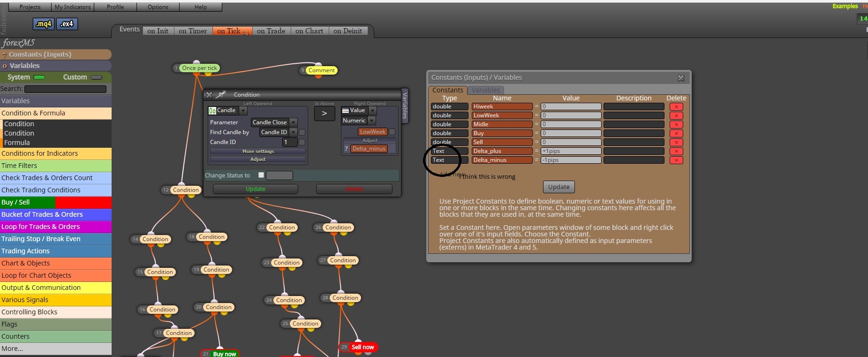The image size is (868, 357).
Task: Delete the LowWeek constant row
Action: pyautogui.click(x=676, y=115)
